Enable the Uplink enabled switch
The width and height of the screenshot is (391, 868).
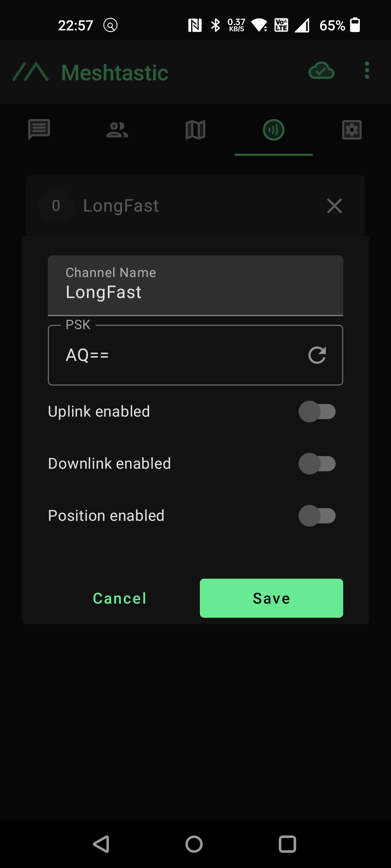pos(318,412)
